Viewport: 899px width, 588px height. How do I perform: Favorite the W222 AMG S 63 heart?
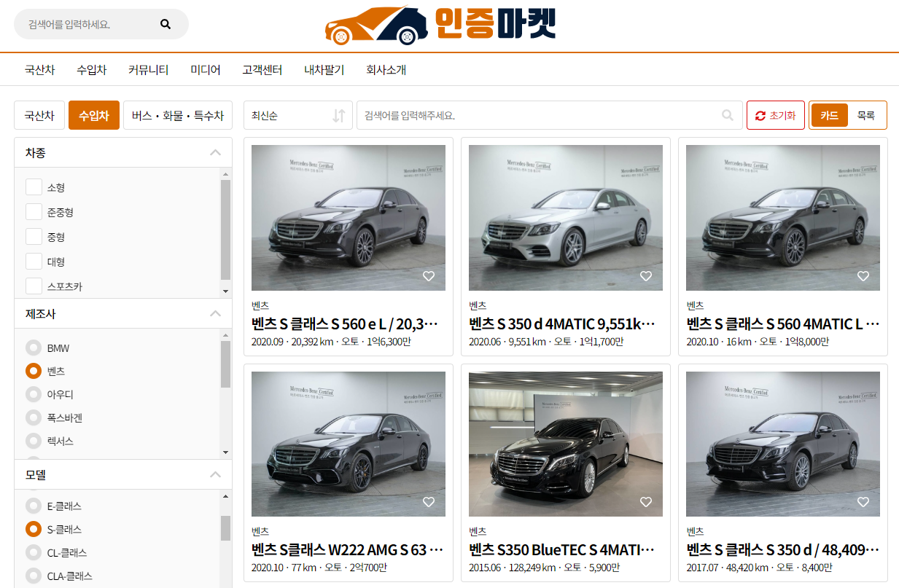coord(429,502)
